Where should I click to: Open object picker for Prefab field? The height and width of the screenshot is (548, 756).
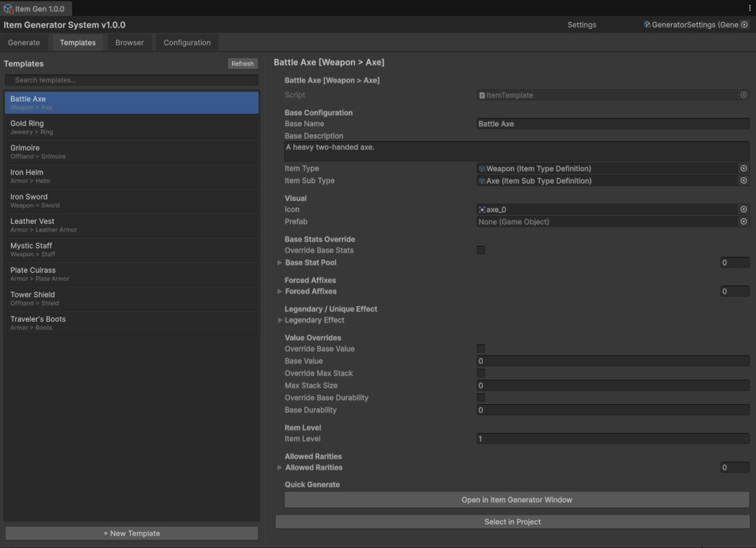[x=744, y=221]
